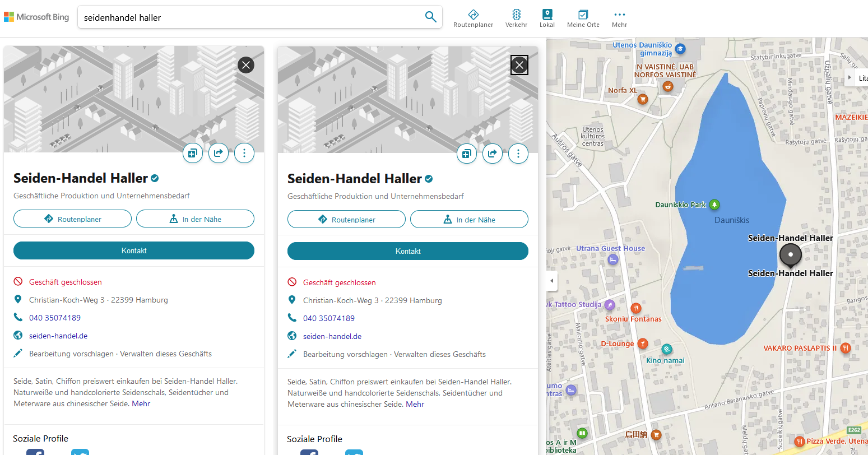
Task: Click the Kontakt button on the left card
Action: tap(134, 250)
